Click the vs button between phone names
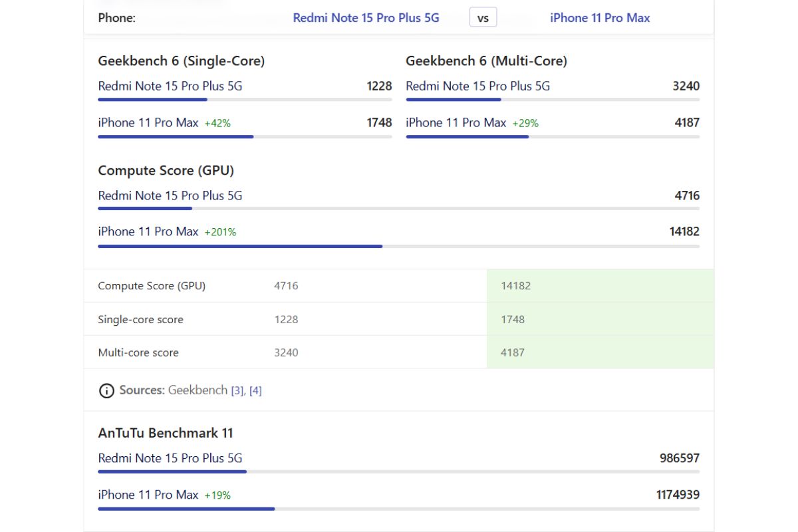798x532 pixels. point(483,18)
